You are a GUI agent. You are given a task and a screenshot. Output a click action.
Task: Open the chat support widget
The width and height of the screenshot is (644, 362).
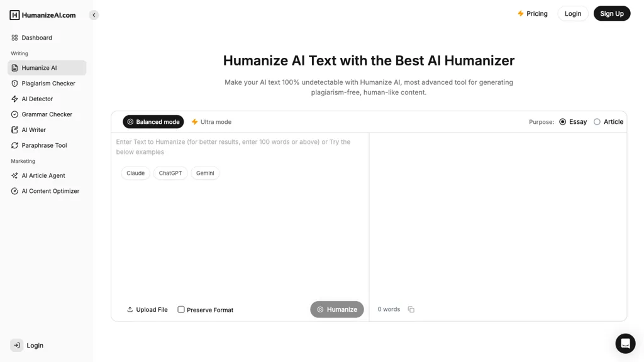[625, 343]
